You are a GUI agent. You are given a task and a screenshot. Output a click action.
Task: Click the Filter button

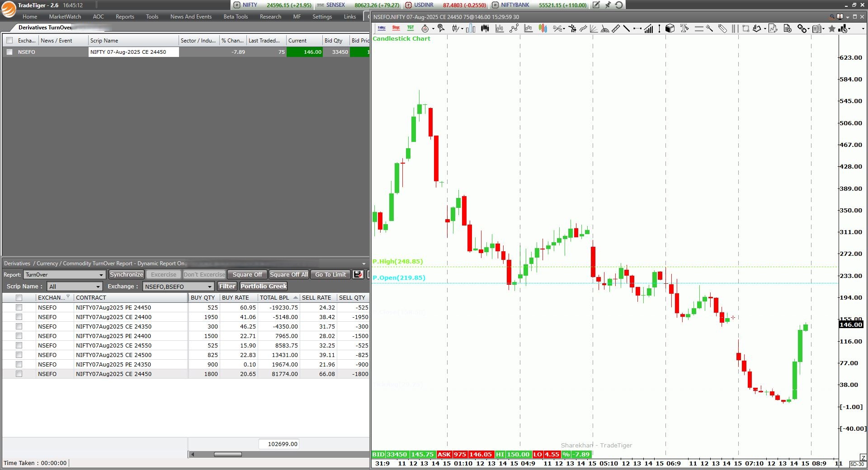[227, 286]
